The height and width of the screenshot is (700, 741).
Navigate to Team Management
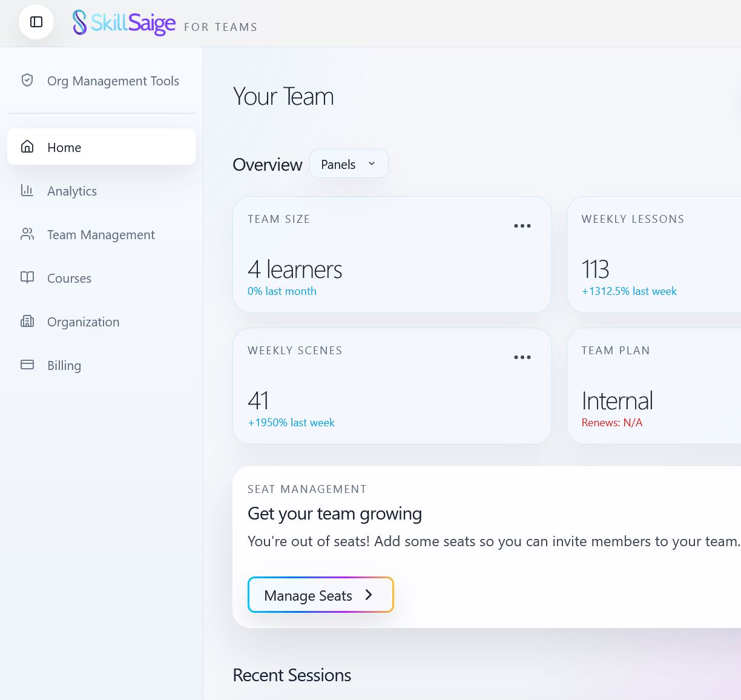tap(100, 234)
